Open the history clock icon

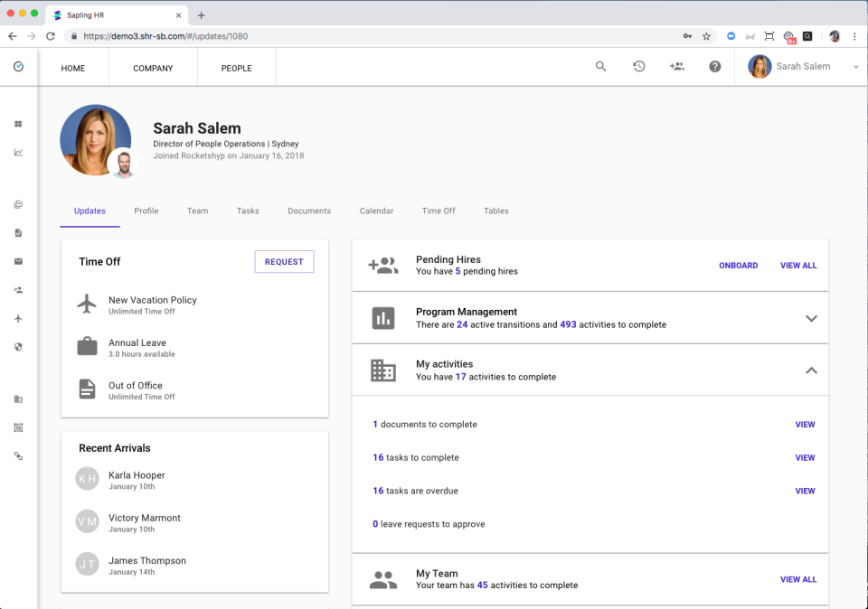638,67
